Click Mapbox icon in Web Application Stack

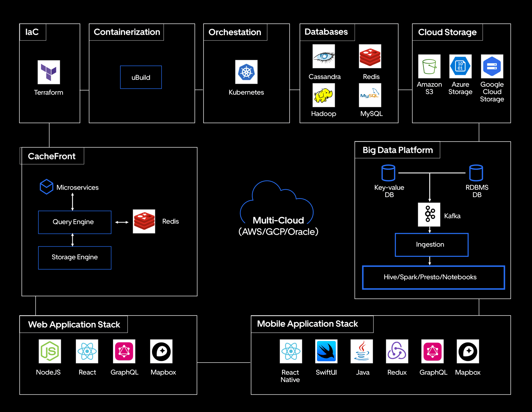pos(161,351)
